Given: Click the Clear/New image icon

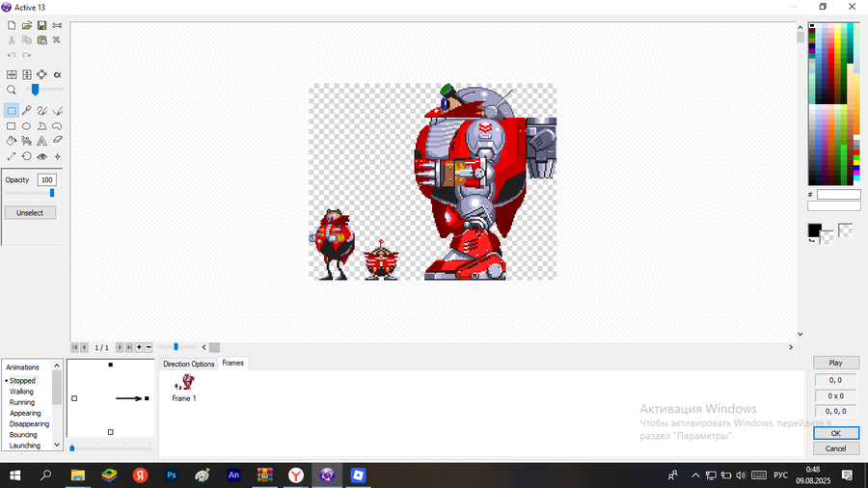Looking at the screenshot, I should tap(11, 25).
